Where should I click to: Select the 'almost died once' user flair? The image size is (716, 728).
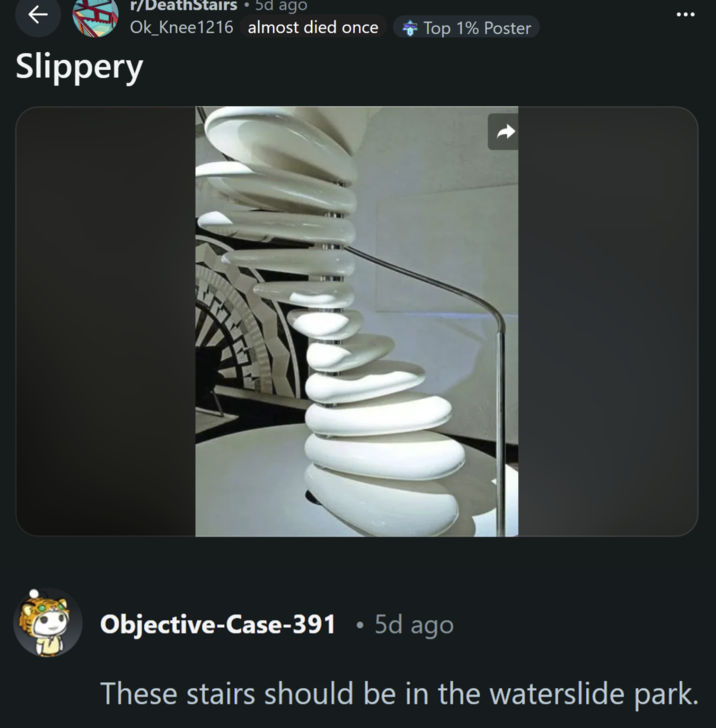click(313, 27)
